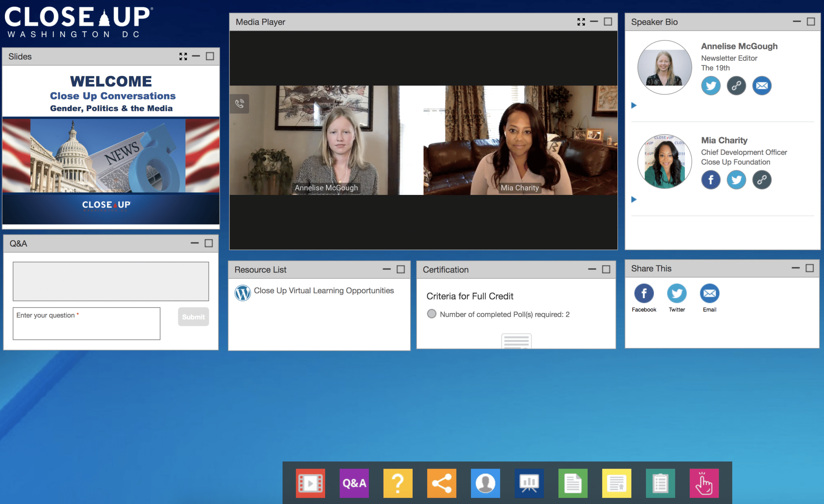Open the pink hand pointer dock icon
The image size is (824, 504).
tap(704, 483)
